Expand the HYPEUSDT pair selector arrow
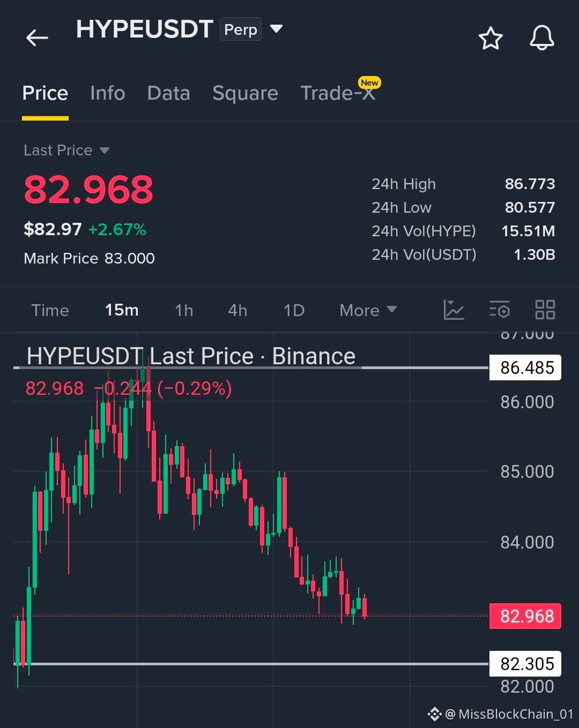The width and height of the screenshot is (579, 728). [276, 28]
